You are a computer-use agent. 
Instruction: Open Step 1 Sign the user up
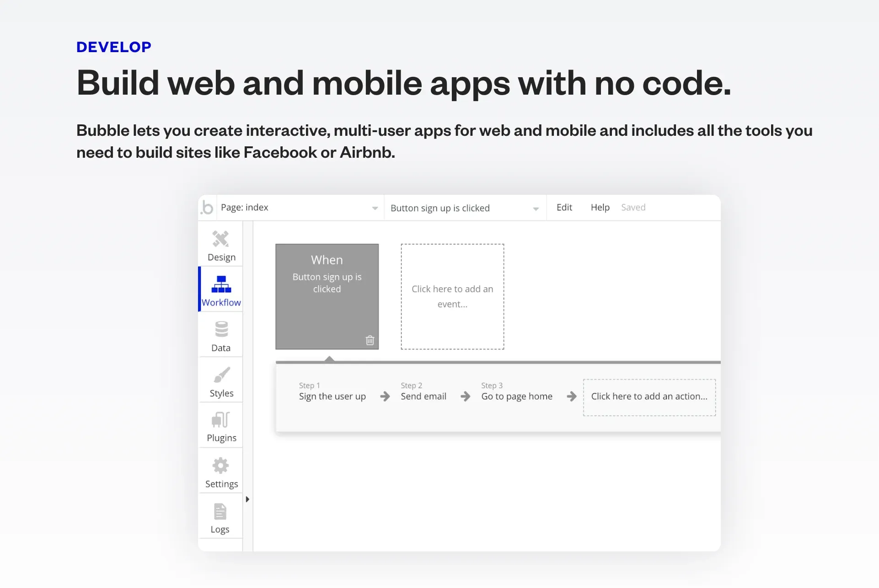point(332,392)
